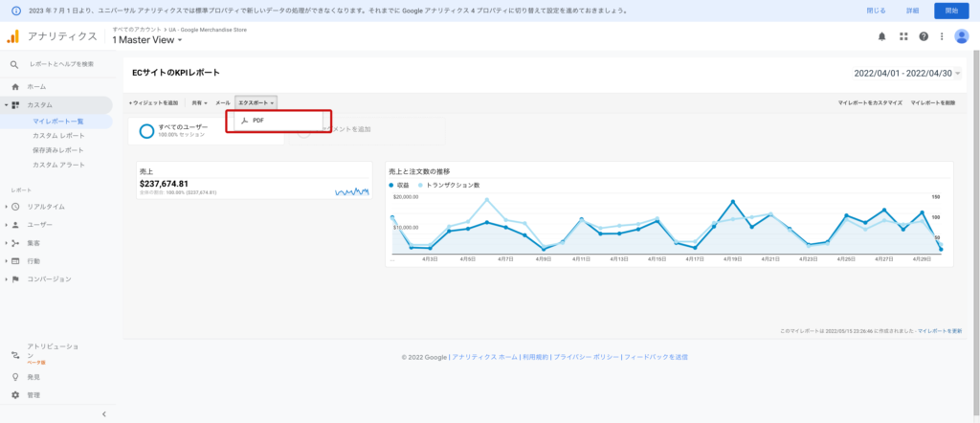Open アナリティクス ホーム footer link
This screenshot has width=980, height=423.
pos(484,357)
